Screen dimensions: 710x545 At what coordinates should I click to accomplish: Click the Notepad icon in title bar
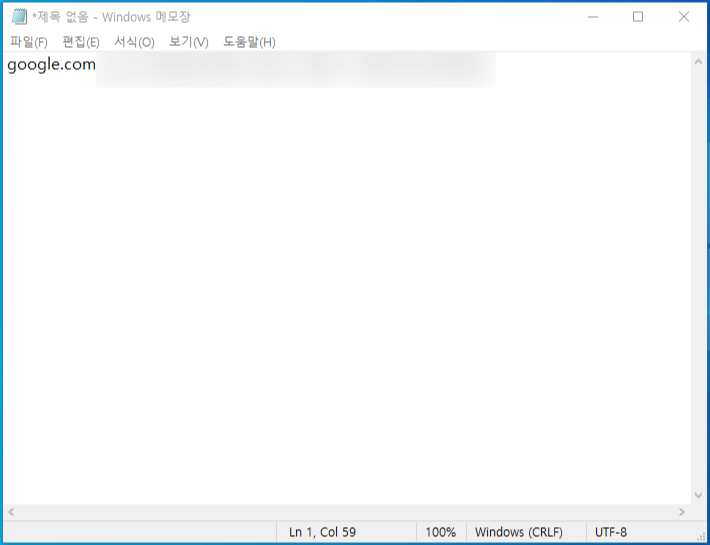coord(19,17)
